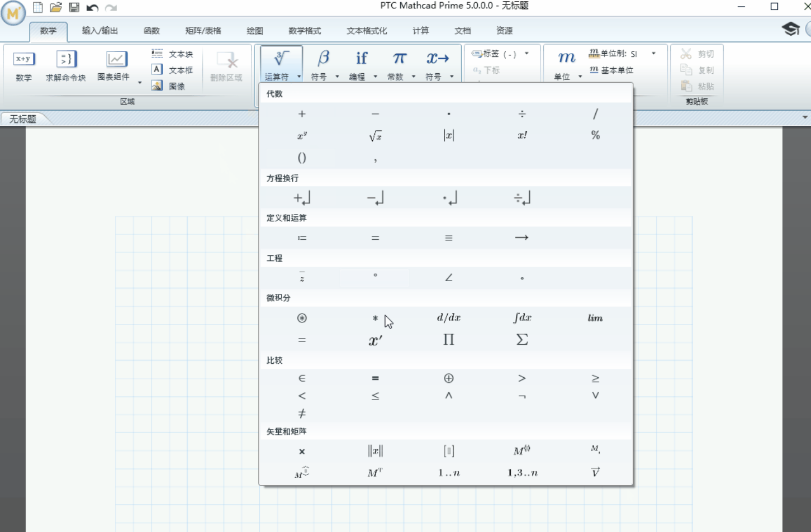
Task: Switch to the 函数 ribbon tab
Action: [151, 31]
